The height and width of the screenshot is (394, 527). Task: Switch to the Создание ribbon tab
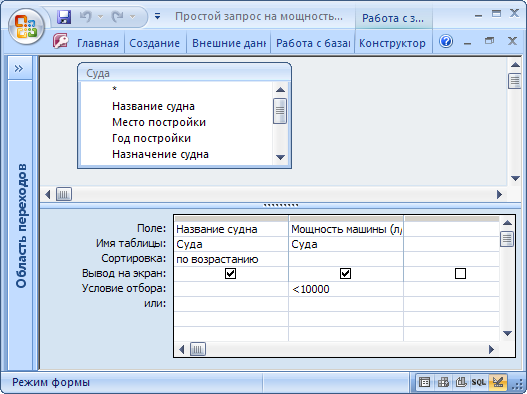pos(154,43)
